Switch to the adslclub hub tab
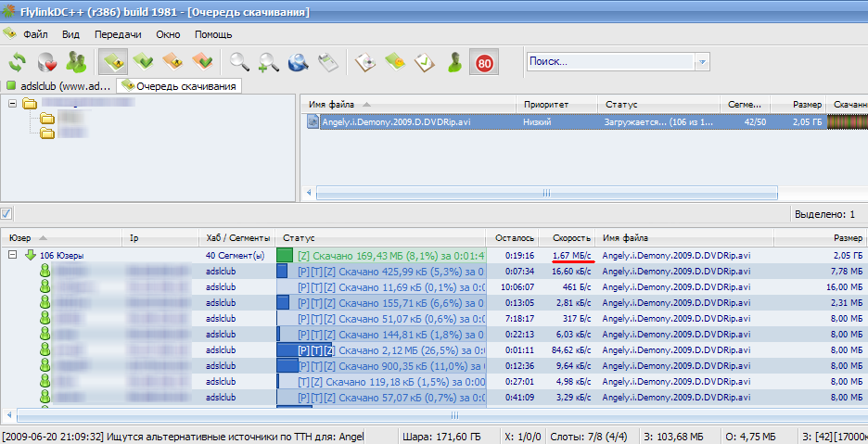 58,86
